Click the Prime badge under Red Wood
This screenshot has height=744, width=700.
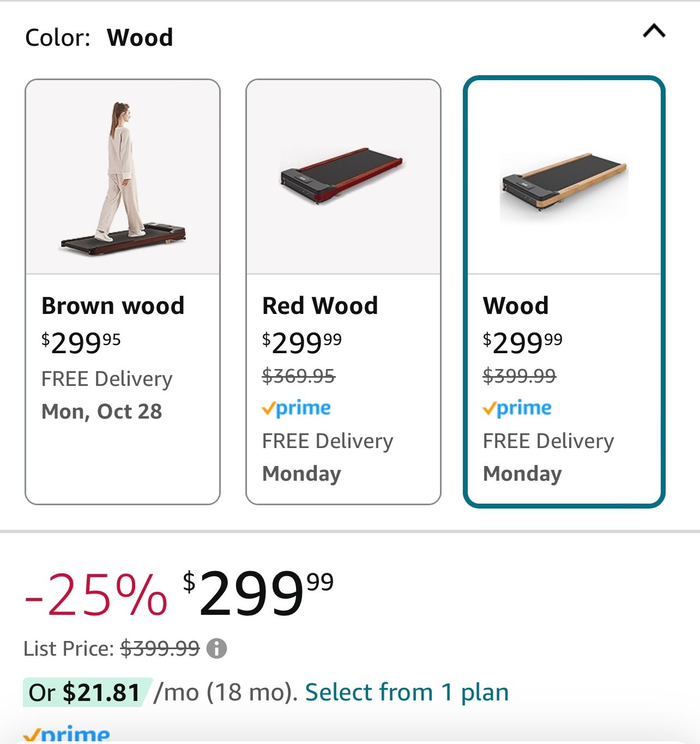coord(297,408)
